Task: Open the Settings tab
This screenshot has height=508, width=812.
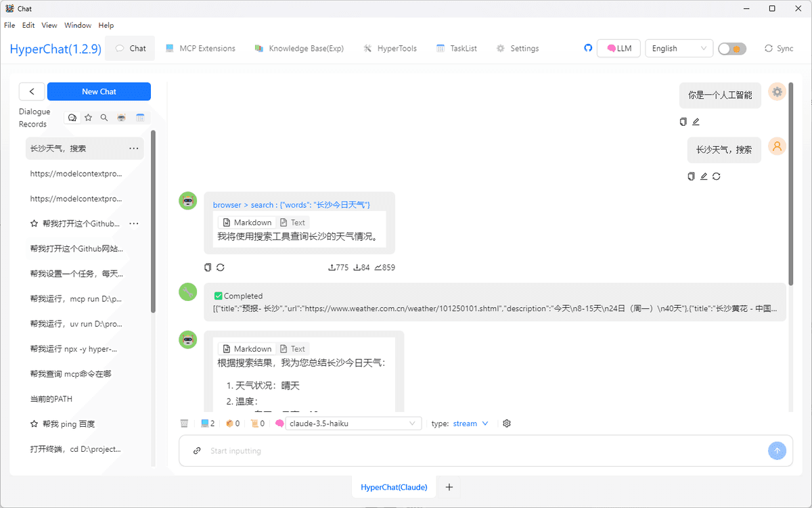Action: click(x=518, y=48)
